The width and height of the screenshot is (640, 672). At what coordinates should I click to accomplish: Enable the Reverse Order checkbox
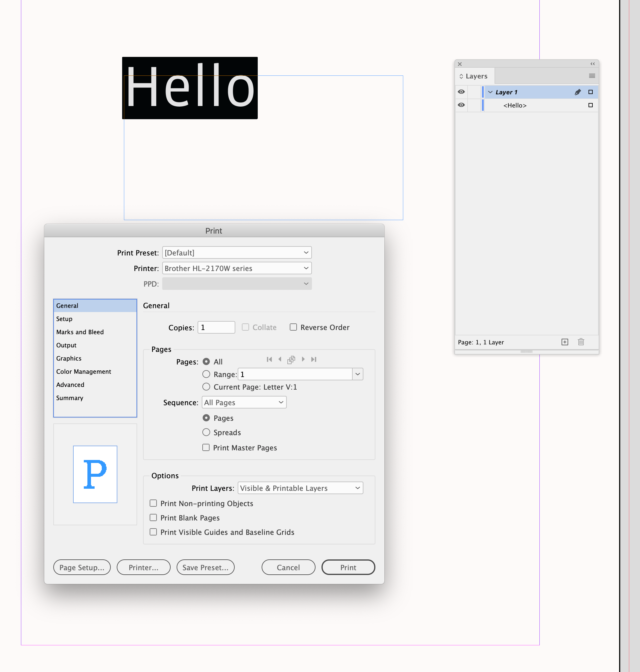pyautogui.click(x=293, y=327)
